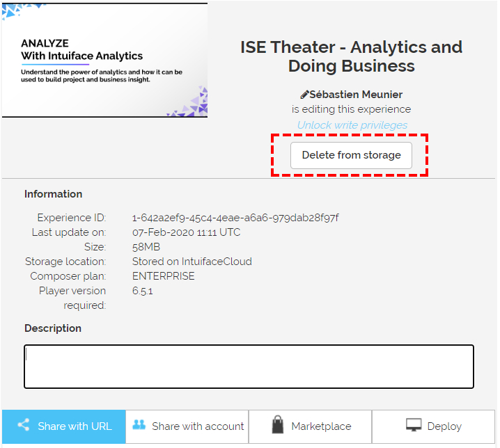Click the experience ID value 1-642a2ef9-45c4-4eae-a6a6-979dab28f97f
This screenshot has width=500, height=448.
click(x=235, y=218)
